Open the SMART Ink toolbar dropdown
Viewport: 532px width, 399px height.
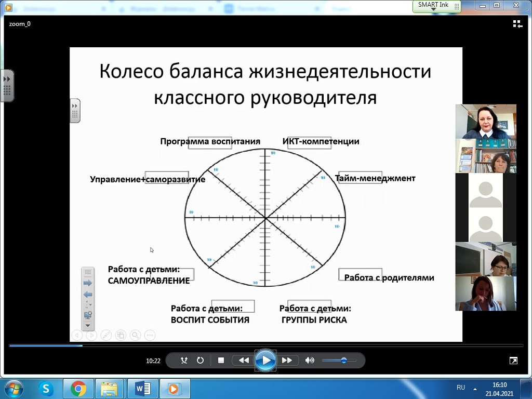pyautogui.click(x=433, y=9)
